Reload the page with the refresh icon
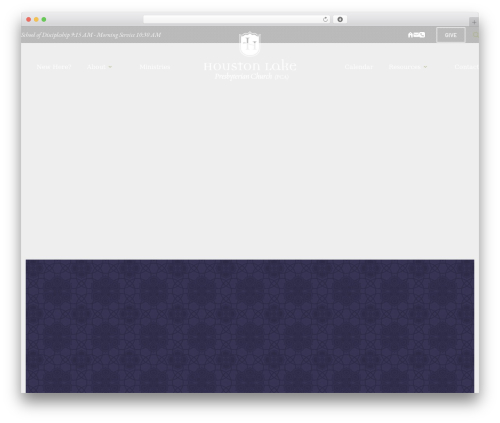500x423 pixels. [x=325, y=20]
